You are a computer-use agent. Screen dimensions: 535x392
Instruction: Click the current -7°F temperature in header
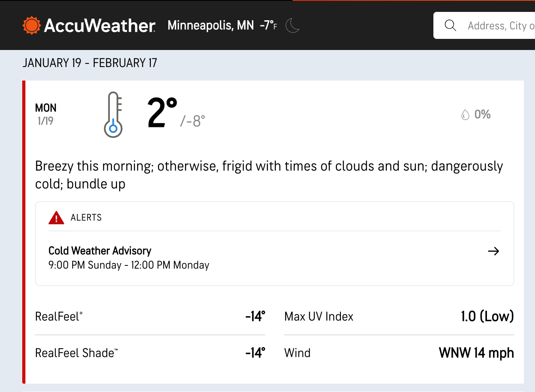[269, 25]
